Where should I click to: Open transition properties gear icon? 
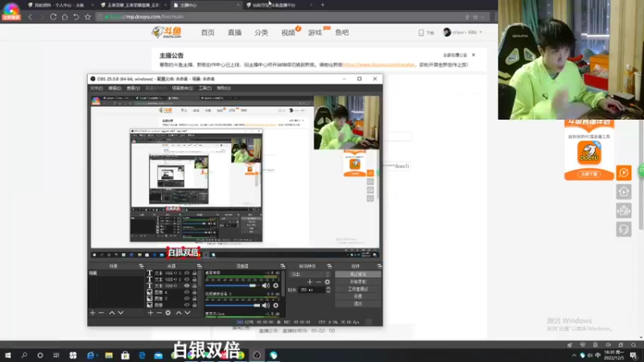pyautogui.click(x=328, y=282)
